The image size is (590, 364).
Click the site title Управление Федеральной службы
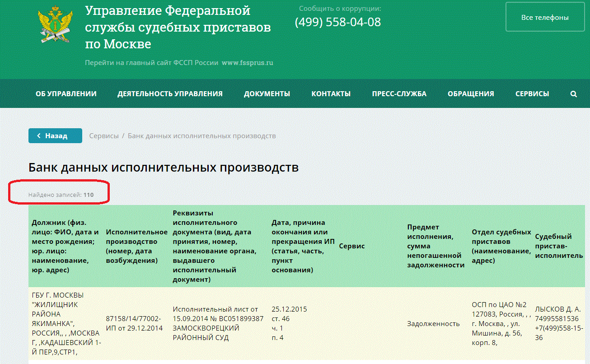178,27
